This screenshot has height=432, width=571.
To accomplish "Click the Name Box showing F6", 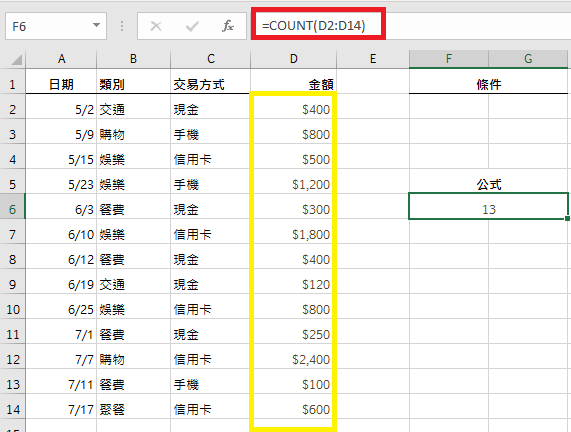I will (x=56, y=26).
